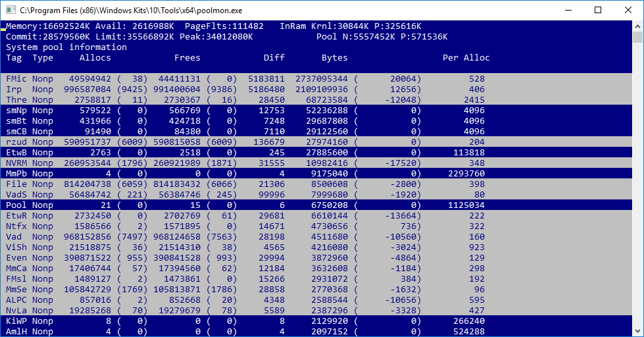Screen dimensions: 644x337
Task: Click the scrollbar up arrow
Action: click(x=637, y=26)
